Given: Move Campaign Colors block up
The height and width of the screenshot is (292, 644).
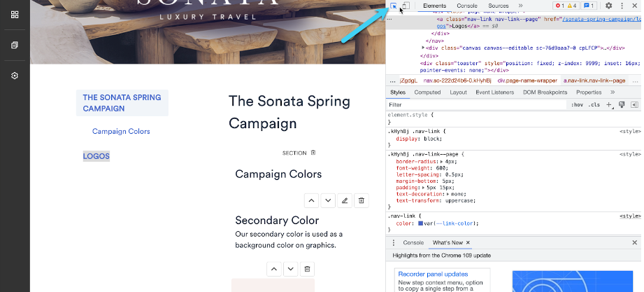Looking at the screenshot, I should point(311,201).
